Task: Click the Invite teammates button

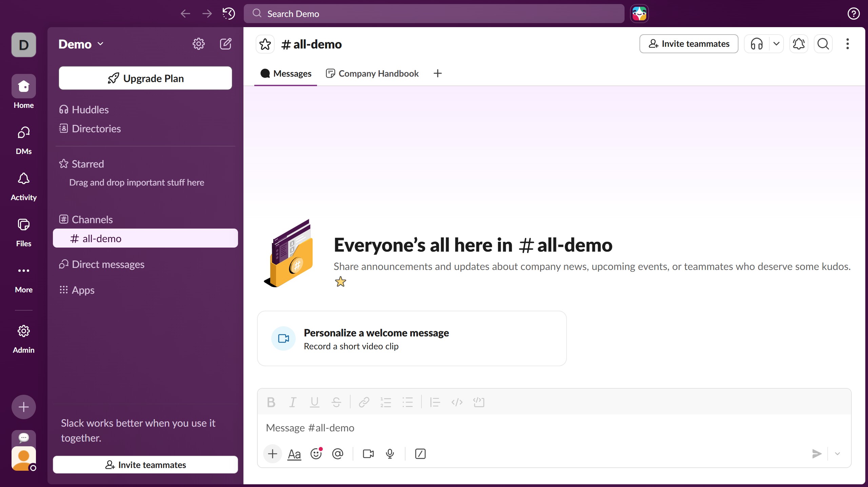Action: pyautogui.click(x=689, y=43)
